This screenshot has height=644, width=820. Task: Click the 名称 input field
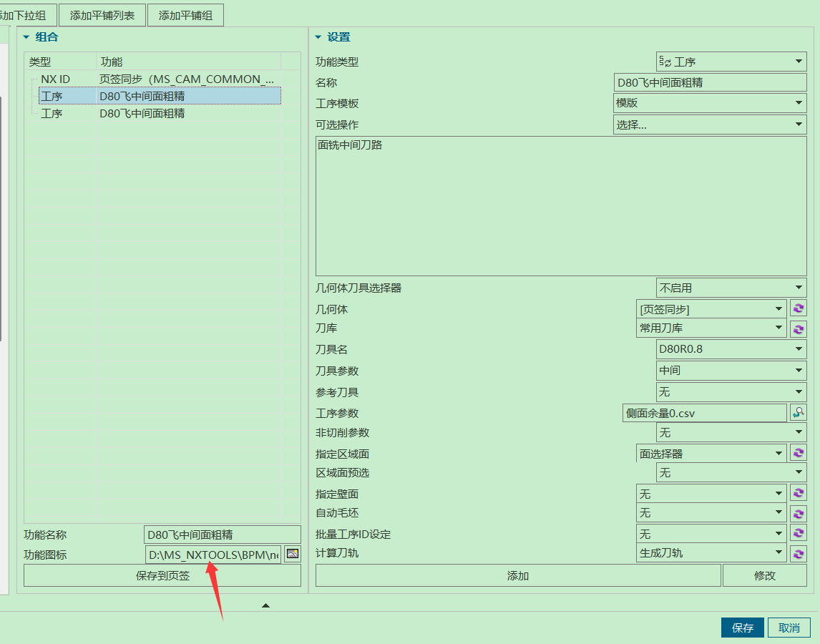[710, 83]
